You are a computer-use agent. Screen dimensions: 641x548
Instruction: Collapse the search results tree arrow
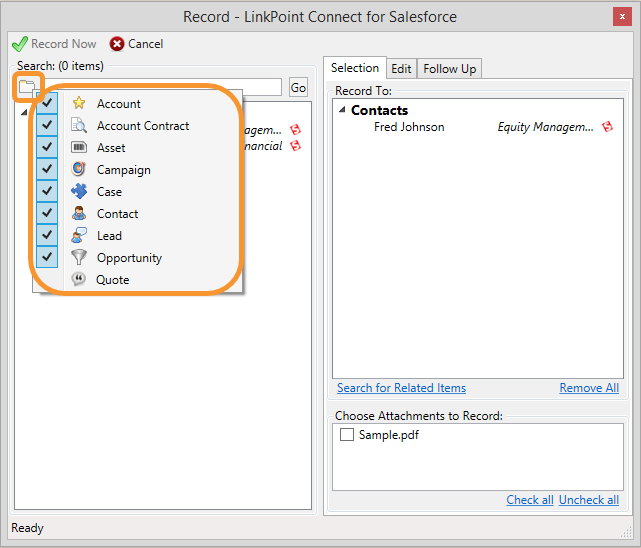point(24,112)
